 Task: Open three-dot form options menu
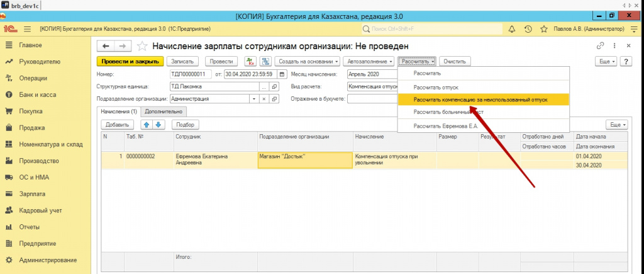tap(615, 45)
